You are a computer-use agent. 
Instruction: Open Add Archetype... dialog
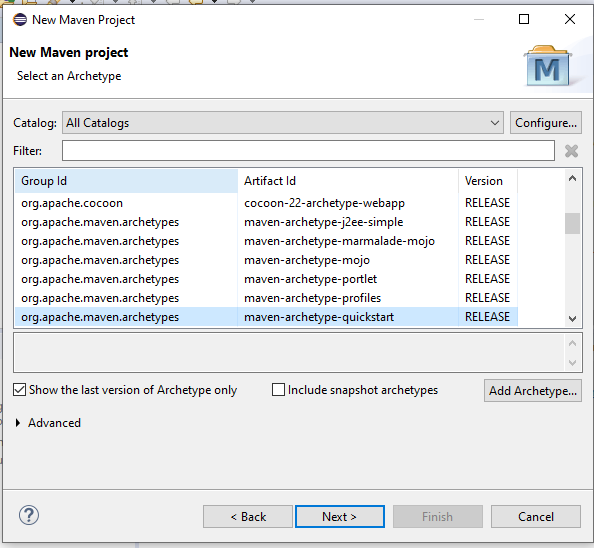click(533, 390)
